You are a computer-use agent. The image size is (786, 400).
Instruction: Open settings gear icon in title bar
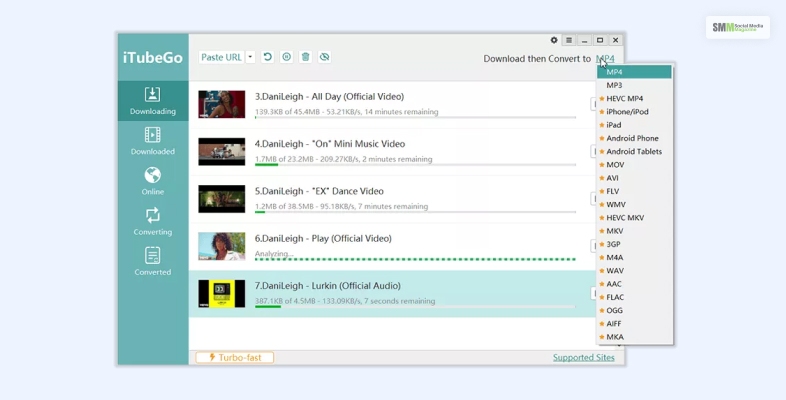554,40
